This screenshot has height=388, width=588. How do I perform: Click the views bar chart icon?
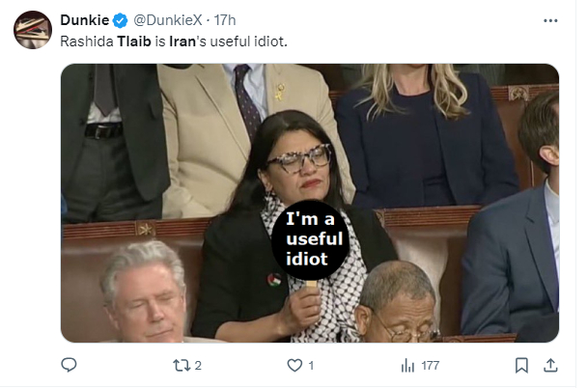click(x=407, y=366)
